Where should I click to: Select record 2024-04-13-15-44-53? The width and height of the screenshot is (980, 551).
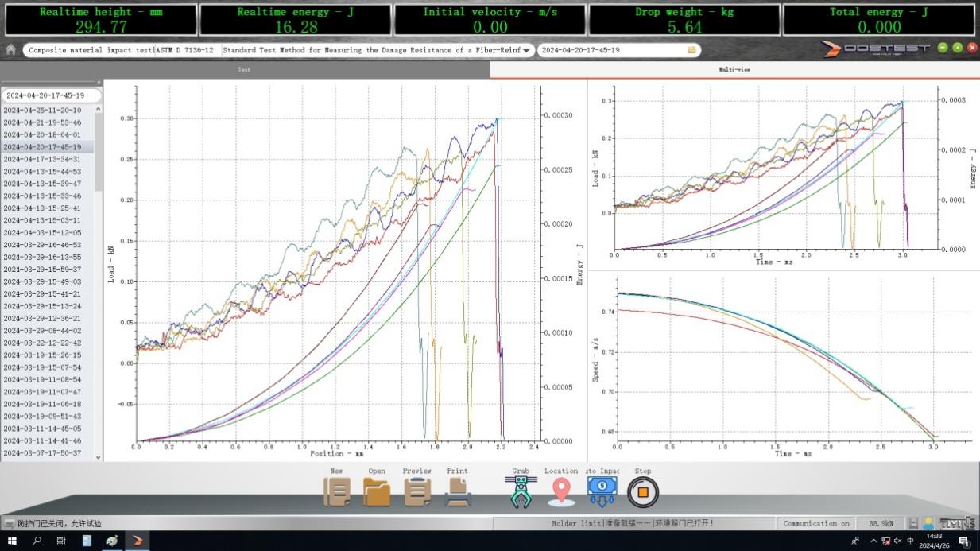pos(48,172)
